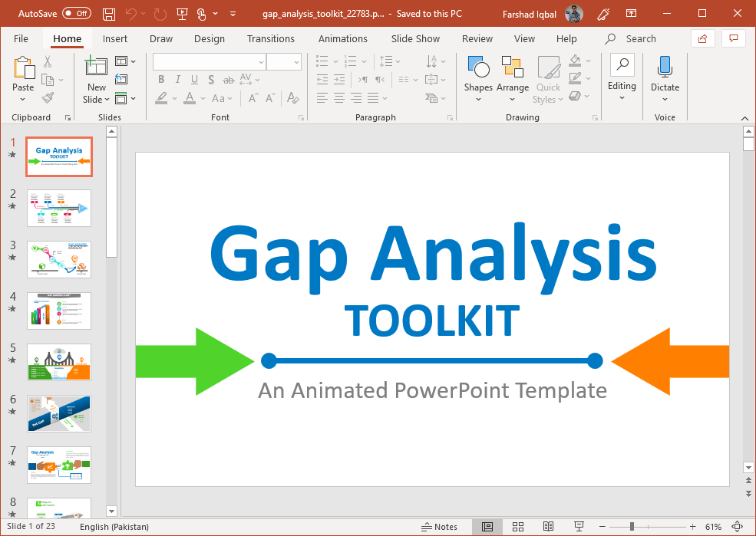Click the Fit slide to window icon

pos(738,527)
